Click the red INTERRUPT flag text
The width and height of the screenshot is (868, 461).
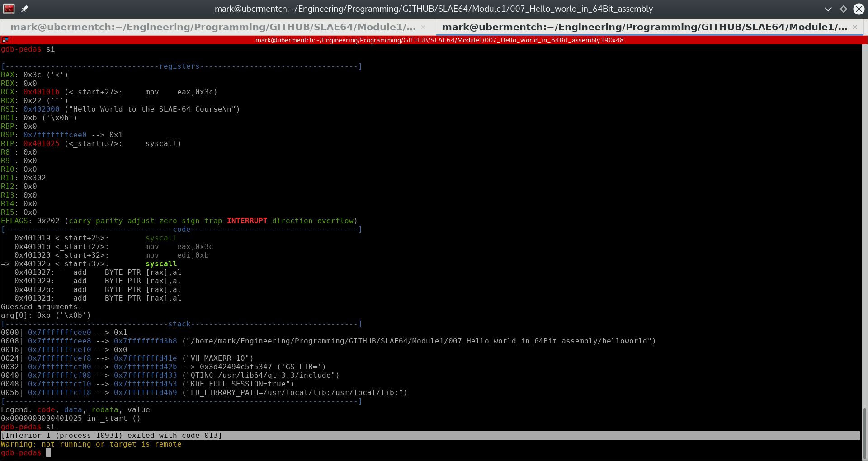[x=247, y=221]
